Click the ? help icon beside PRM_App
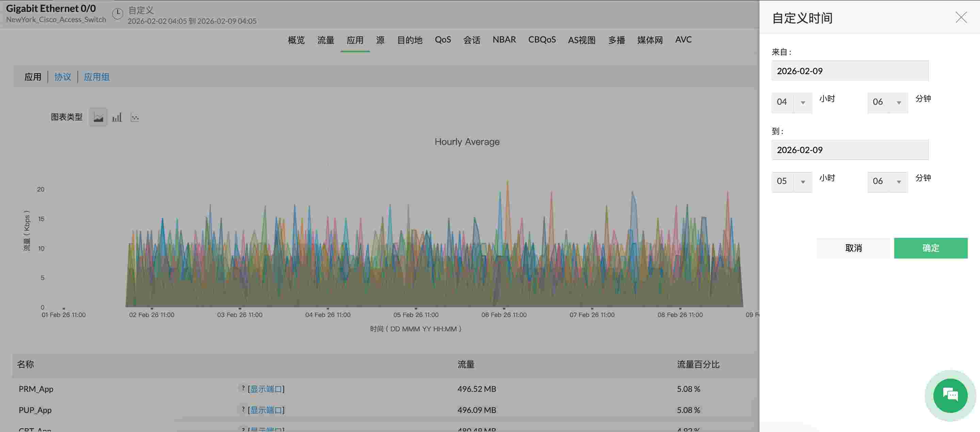 point(242,388)
